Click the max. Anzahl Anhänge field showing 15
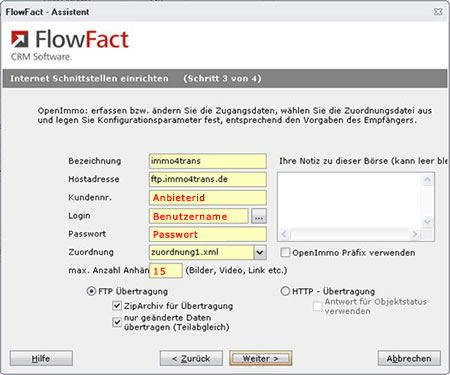450x375 pixels. (x=166, y=271)
